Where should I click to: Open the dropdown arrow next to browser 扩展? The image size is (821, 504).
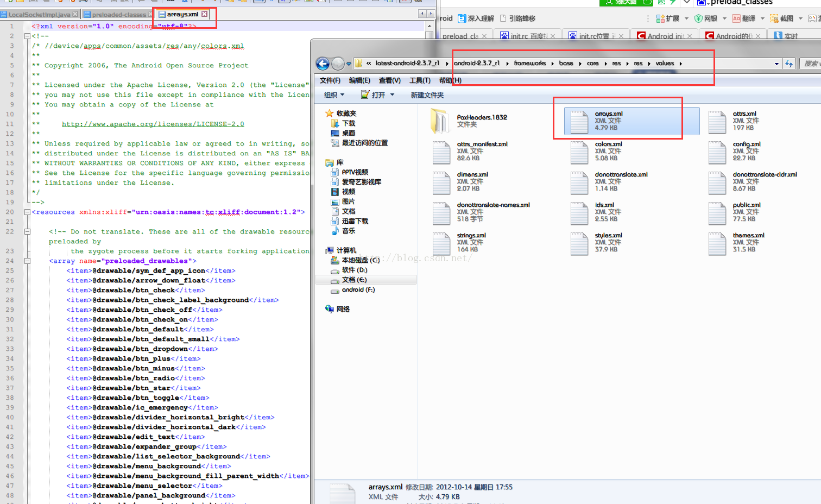point(686,18)
